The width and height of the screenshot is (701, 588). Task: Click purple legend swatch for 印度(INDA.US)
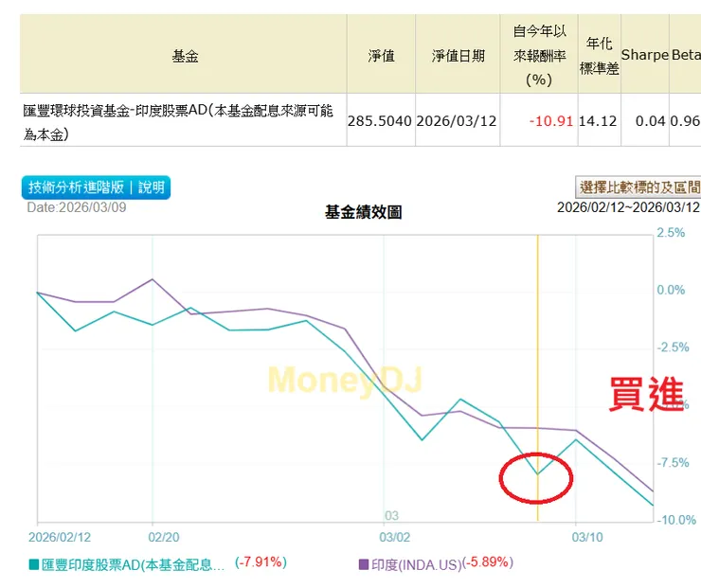[x=364, y=564]
